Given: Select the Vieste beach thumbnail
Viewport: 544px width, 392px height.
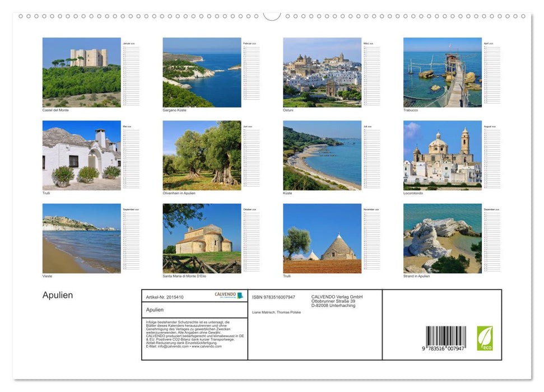Looking at the screenshot, I should click(x=82, y=239).
